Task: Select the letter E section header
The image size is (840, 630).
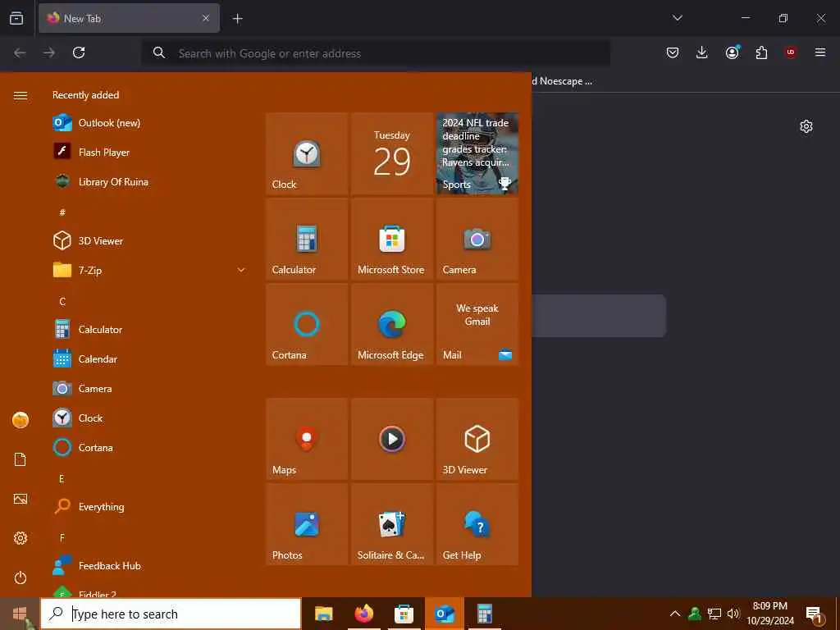Action: click(62, 478)
